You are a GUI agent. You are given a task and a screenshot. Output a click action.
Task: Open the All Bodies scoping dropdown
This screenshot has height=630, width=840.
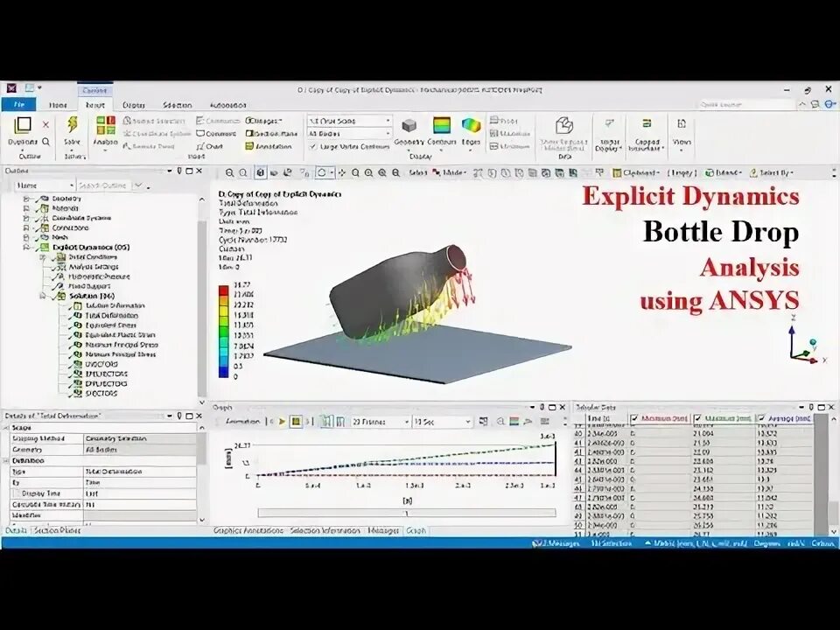pos(349,133)
